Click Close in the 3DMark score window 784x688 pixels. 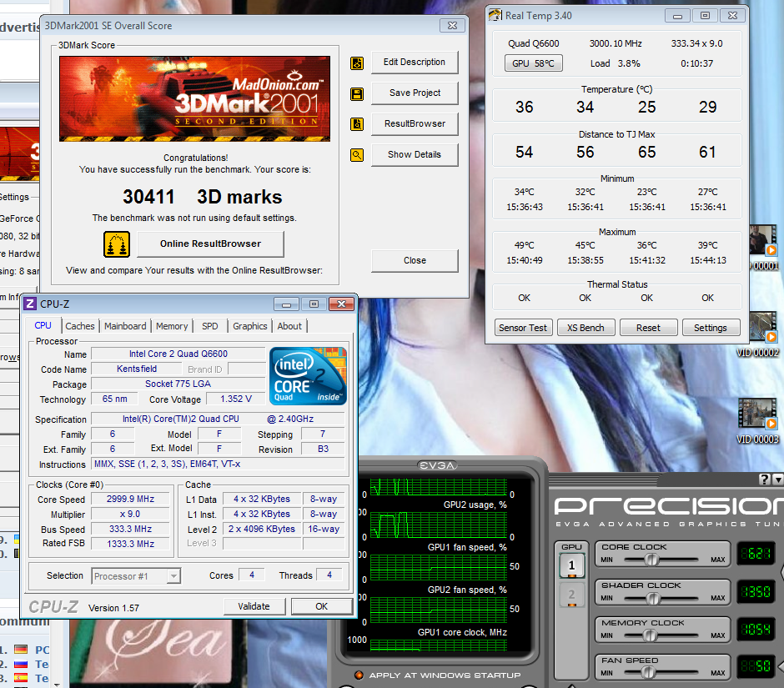(415, 260)
